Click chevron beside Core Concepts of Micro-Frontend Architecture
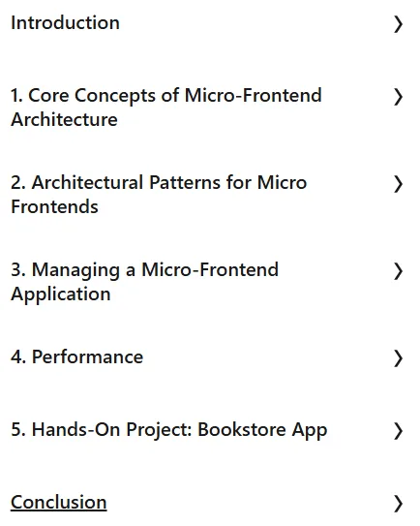The image size is (420, 526). 398,97
